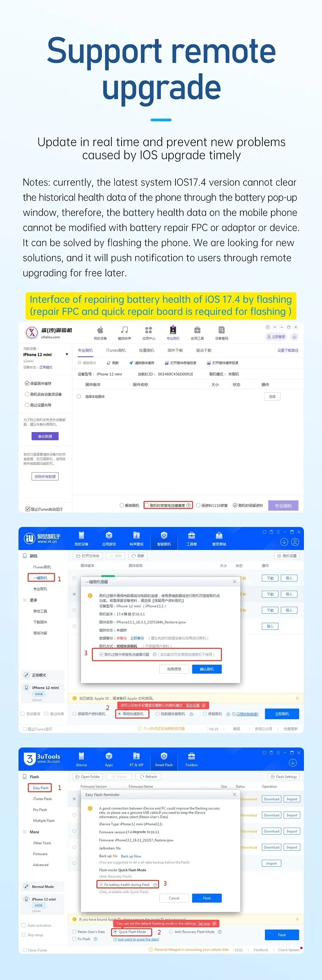
Task: Open ringtone music icon in ishalou window
Action: pyautogui.click(x=124, y=333)
